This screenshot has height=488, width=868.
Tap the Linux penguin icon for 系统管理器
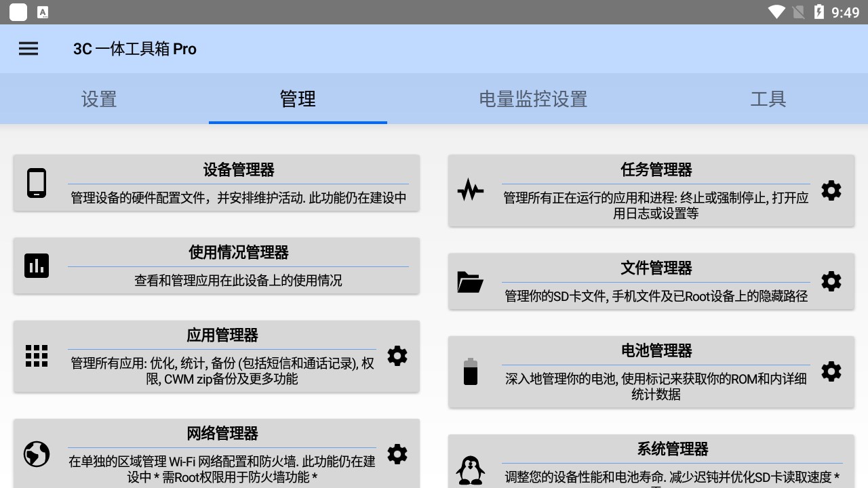click(x=471, y=470)
